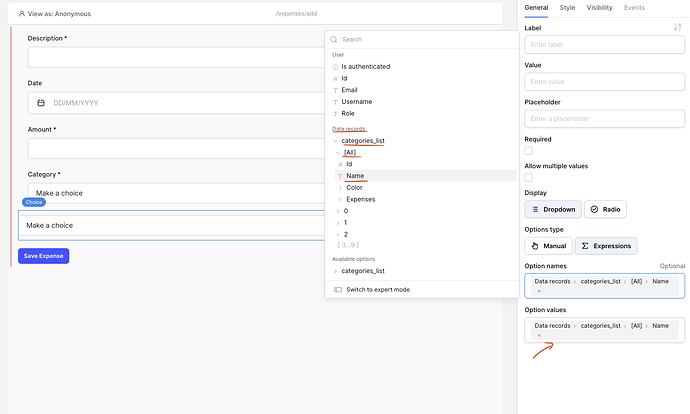Viewport: 690px width, 414px height.
Task: Select the user Email field
Action: point(349,90)
